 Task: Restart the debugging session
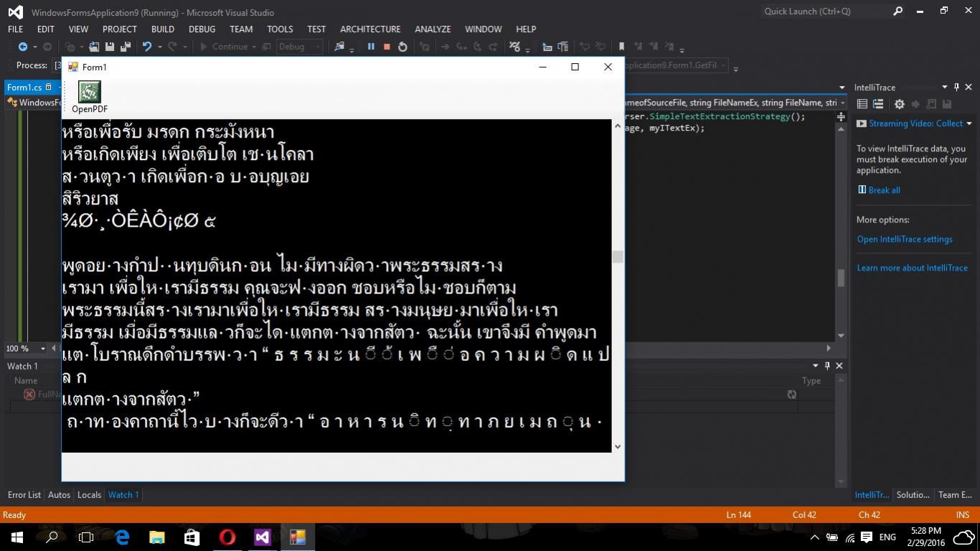[x=402, y=47]
